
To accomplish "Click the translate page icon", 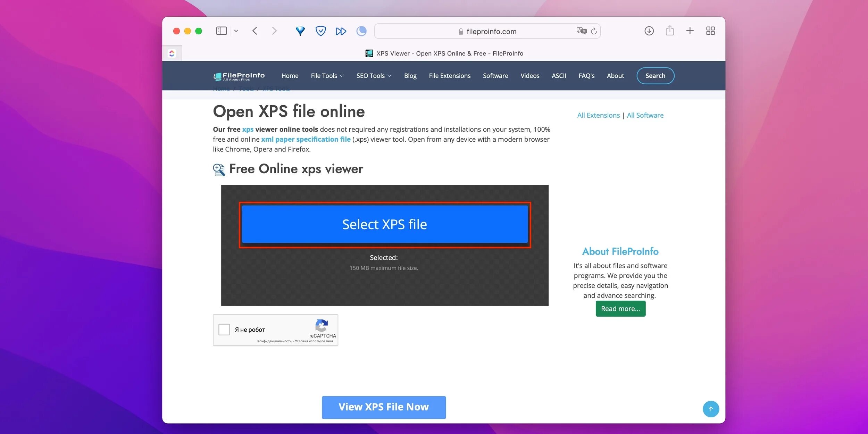I will tap(581, 31).
